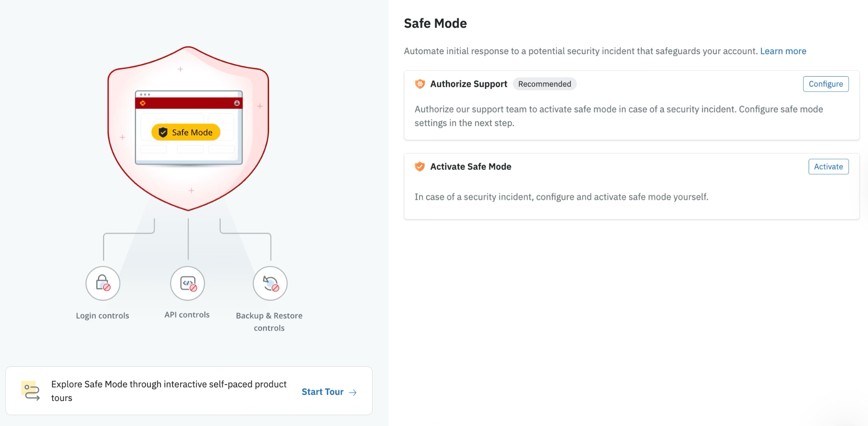The width and height of the screenshot is (868, 426).
Task: Click the orange Authorize Support shield icon
Action: point(419,84)
